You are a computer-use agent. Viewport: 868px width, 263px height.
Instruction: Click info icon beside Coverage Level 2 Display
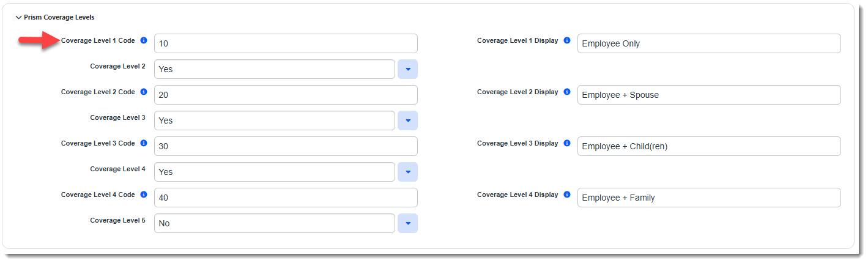coord(567,92)
